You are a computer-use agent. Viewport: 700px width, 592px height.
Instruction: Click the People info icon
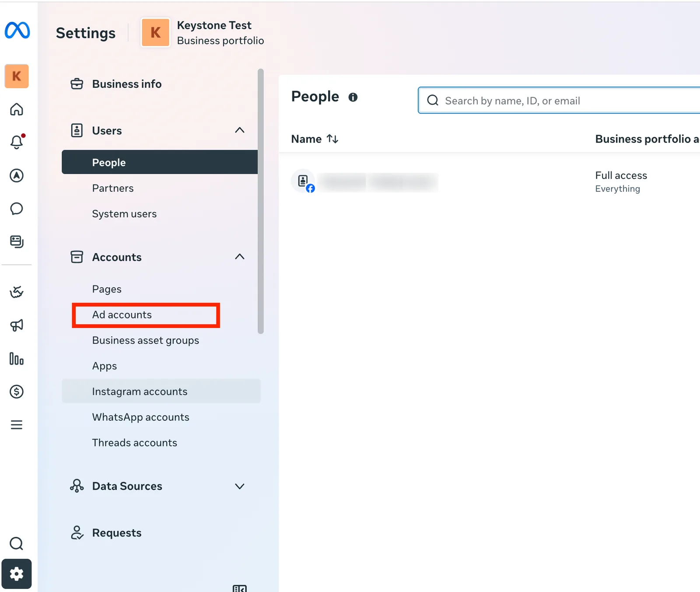pos(353,97)
